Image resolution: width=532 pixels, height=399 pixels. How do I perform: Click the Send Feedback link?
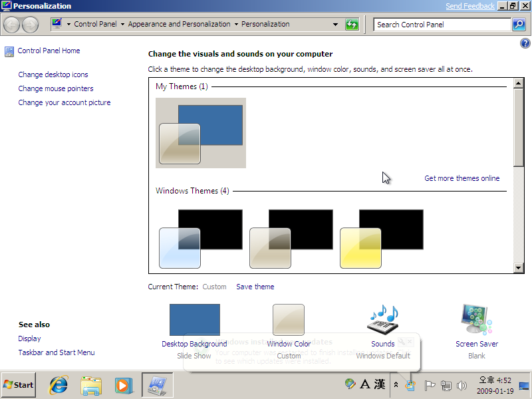pyautogui.click(x=470, y=6)
